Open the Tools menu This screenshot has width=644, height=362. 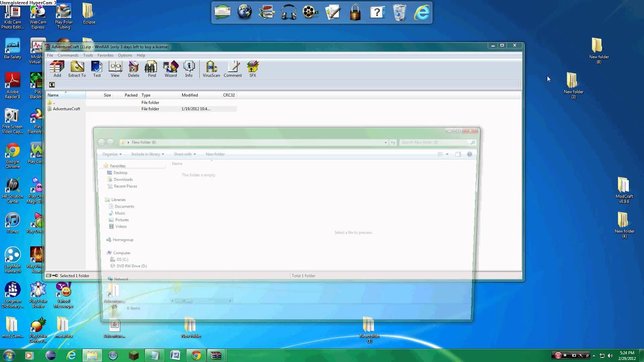[x=88, y=55]
